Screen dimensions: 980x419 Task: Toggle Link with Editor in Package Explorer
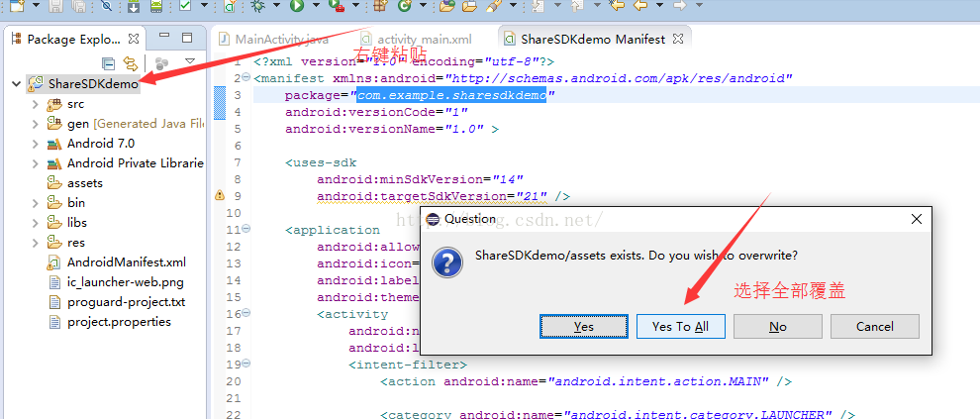(x=130, y=63)
